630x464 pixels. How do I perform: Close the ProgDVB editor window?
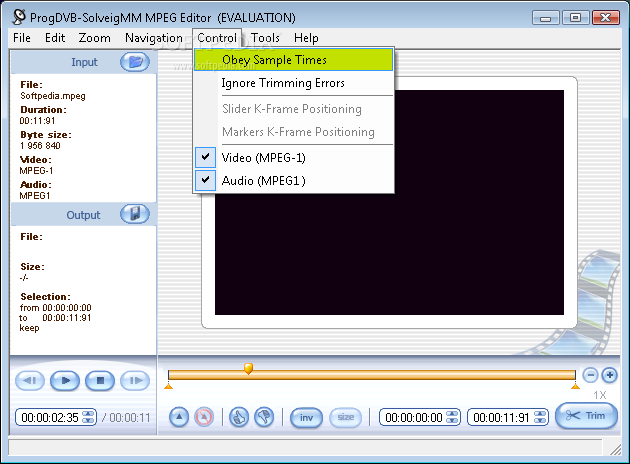click(x=605, y=18)
